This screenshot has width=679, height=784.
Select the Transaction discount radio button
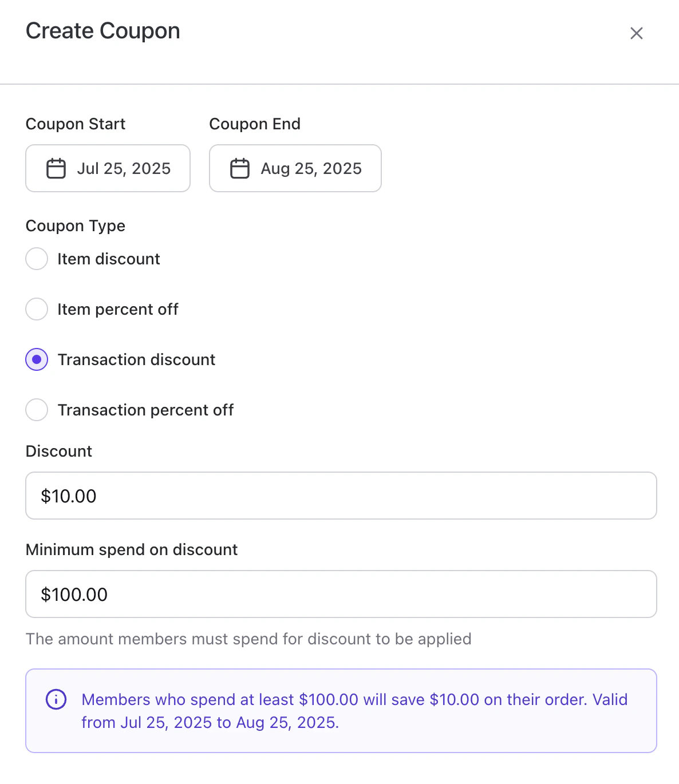point(37,359)
